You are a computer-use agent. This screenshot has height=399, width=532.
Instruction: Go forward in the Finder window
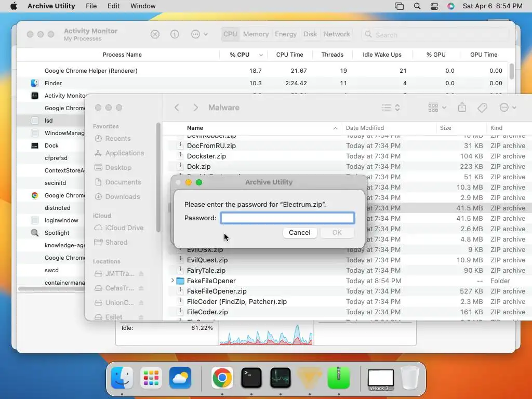195,108
